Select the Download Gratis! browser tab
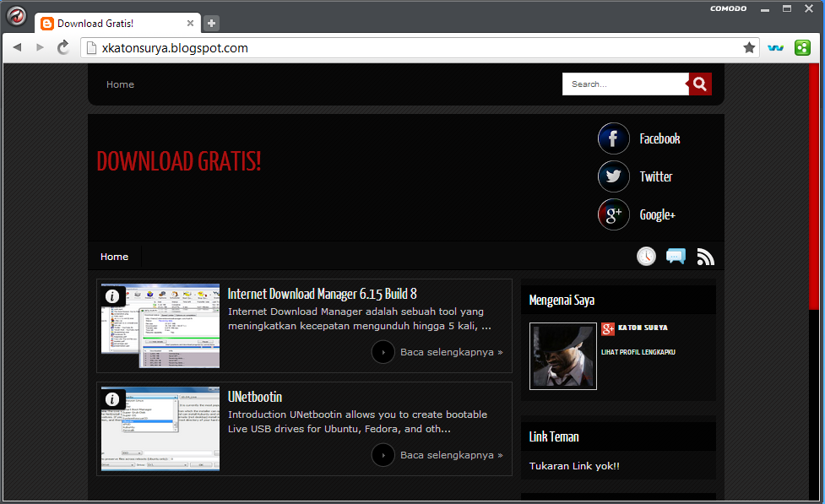The height and width of the screenshot is (504, 825). click(117, 23)
